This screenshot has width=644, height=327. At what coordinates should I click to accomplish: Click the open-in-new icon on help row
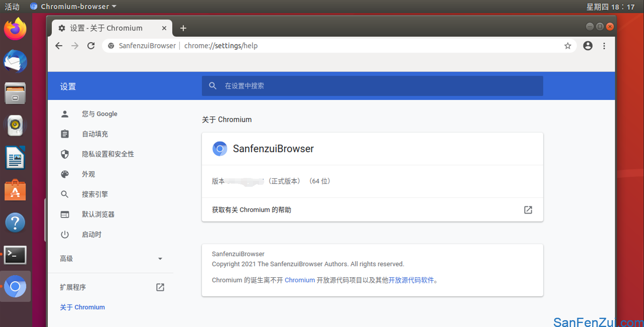[x=528, y=210]
